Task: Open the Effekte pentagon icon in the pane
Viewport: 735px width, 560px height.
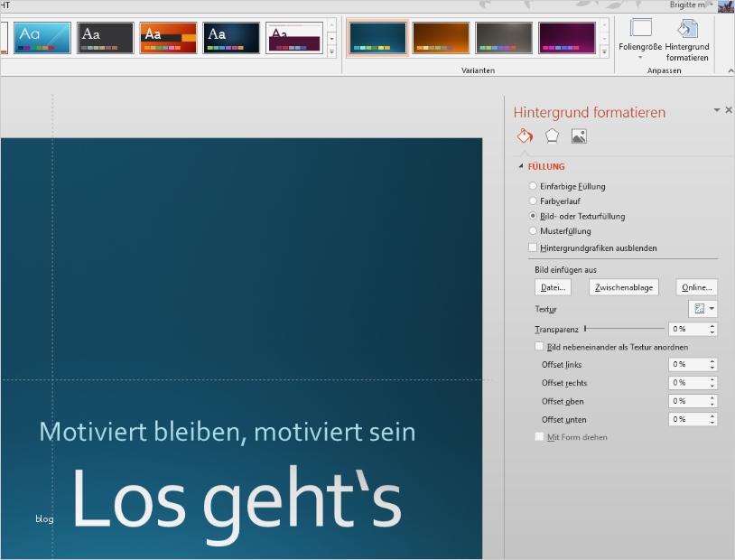Action: tap(552, 135)
